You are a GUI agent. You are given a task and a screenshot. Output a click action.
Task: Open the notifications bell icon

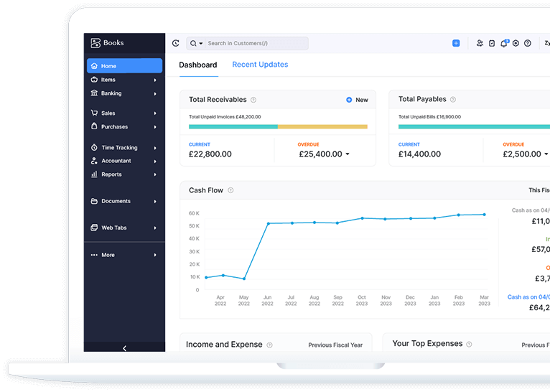[504, 44]
